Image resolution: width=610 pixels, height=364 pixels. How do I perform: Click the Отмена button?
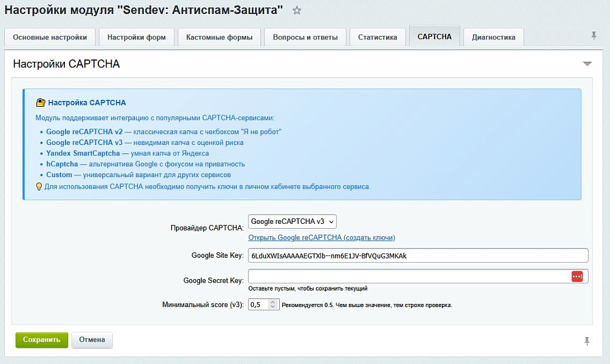click(x=92, y=340)
